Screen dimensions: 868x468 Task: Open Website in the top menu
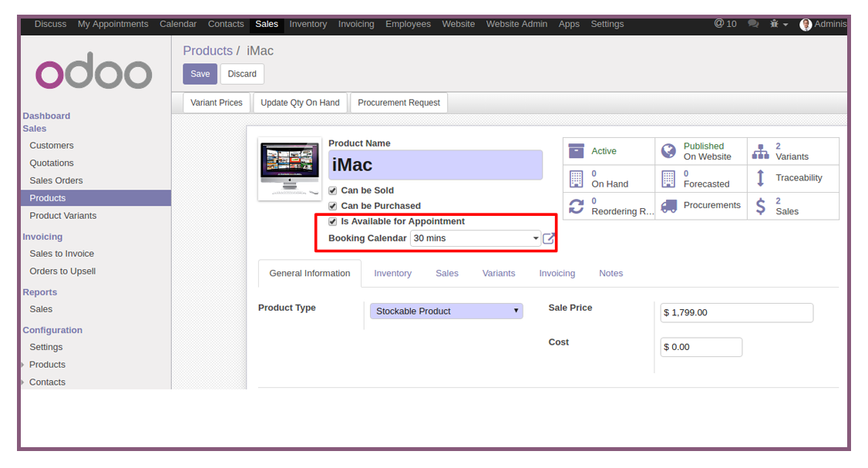[x=459, y=24]
